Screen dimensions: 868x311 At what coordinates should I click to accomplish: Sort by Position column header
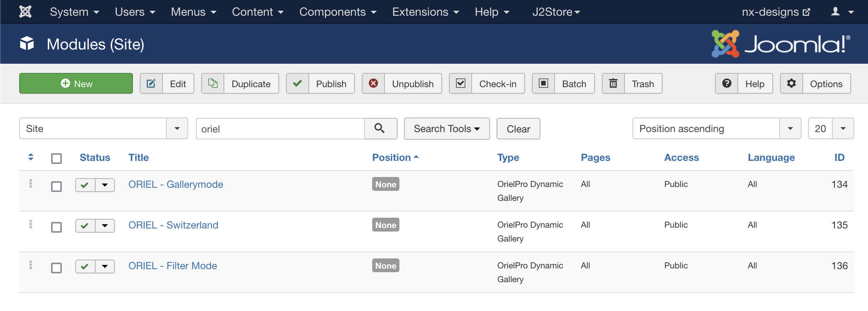pyautogui.click(x=395, y=157)
